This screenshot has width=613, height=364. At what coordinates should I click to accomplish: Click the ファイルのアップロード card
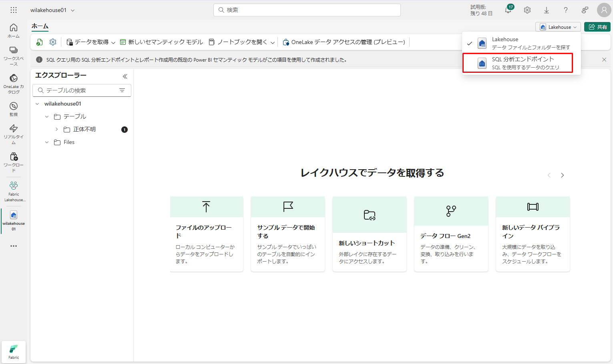coord(206,234)
